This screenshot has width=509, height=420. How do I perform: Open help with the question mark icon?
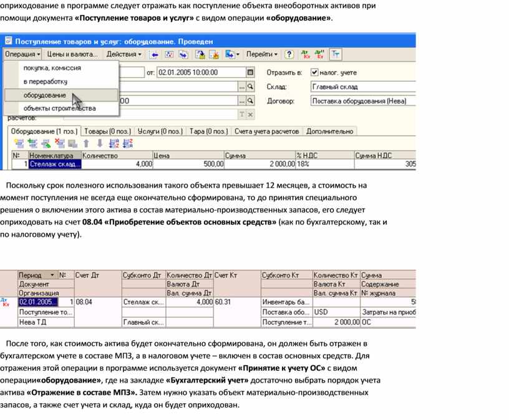point(289,54)
